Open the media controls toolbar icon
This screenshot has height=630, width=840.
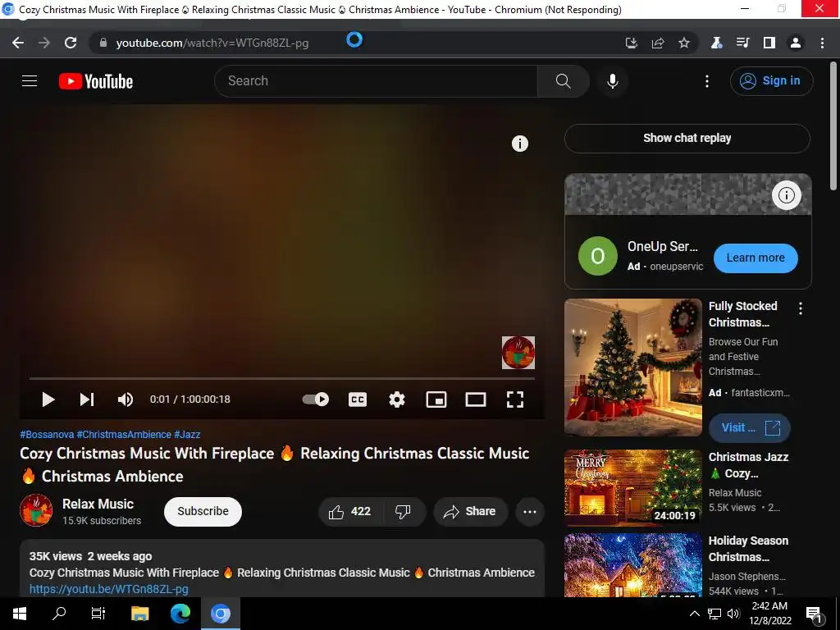[x=742, y=43]
